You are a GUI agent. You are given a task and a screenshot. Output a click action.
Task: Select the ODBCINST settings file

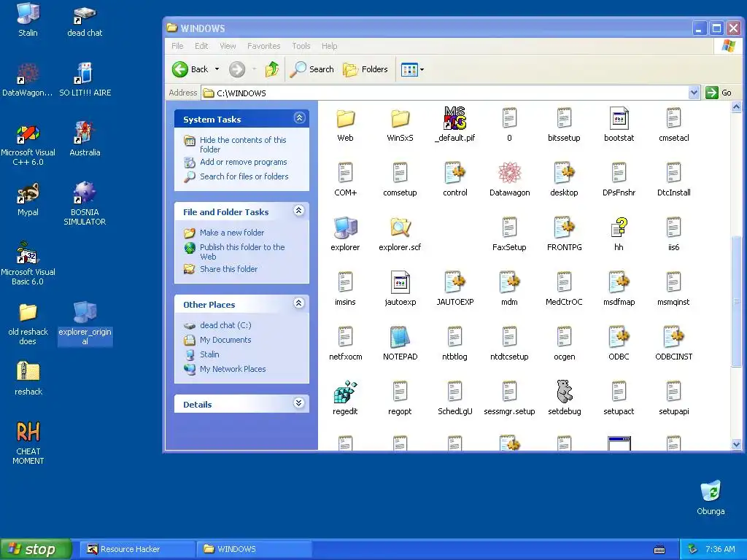click(673, 337)
